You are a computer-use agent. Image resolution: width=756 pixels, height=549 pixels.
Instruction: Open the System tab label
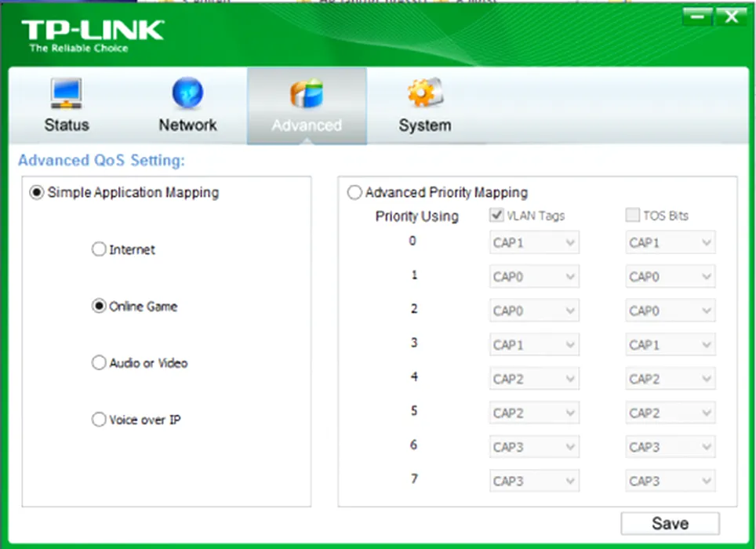(x=424, y=125)
